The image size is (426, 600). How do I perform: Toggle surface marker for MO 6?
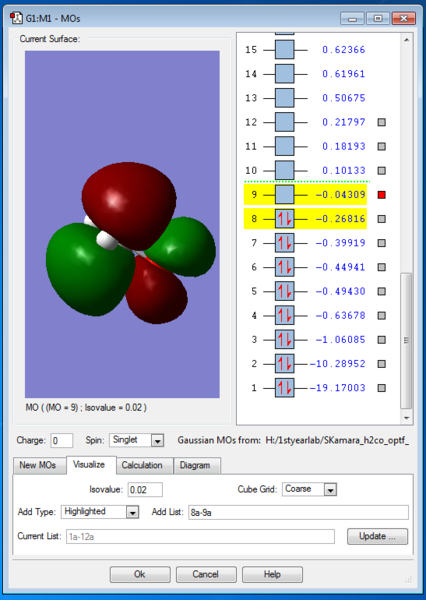[382, 267]
